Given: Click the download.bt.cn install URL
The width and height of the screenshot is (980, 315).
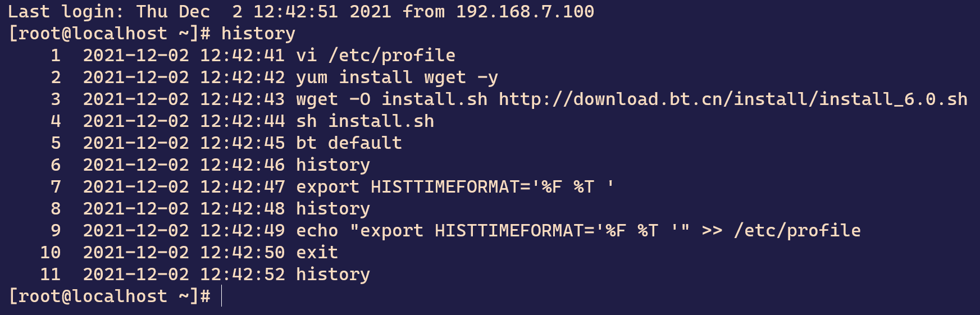Looking at the screenshot, I should (x=733, y=99).
